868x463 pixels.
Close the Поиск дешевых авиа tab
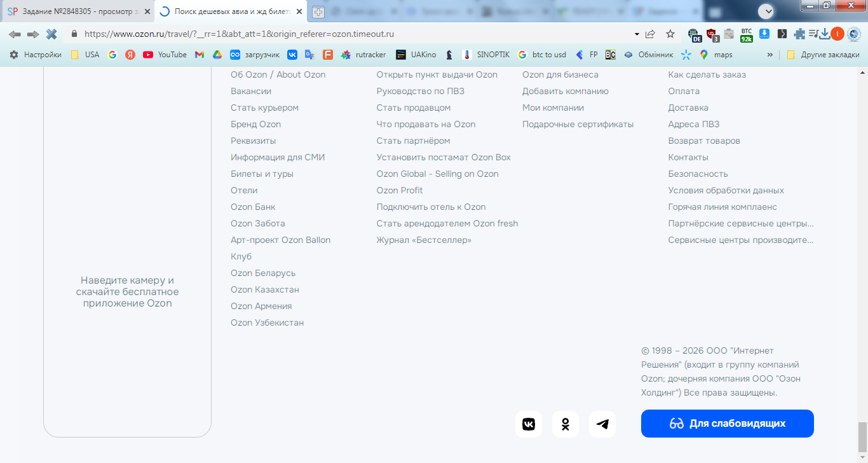click(x=299, y=11)
